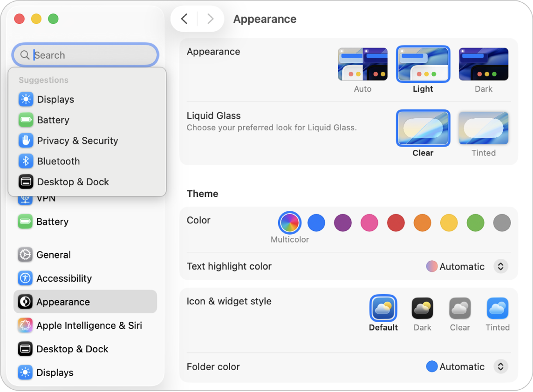Open Desktop & Dock settings

72,182
